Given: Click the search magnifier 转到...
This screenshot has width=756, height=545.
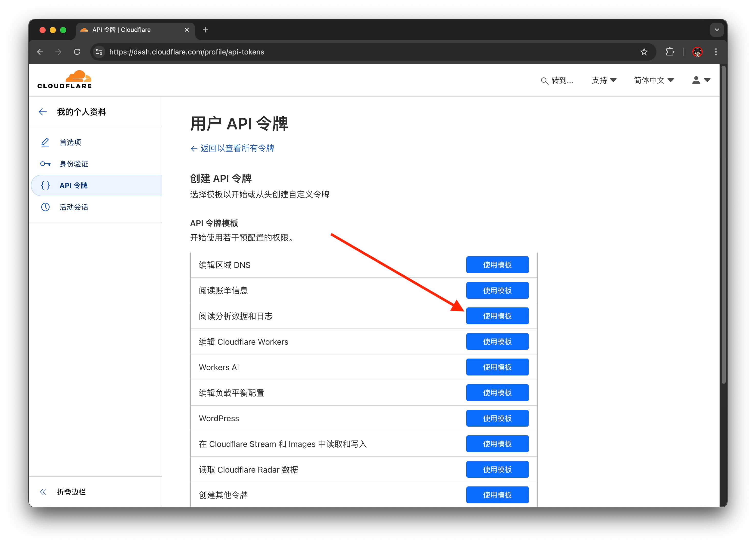Looking at the screenshot, I should tap(557, 80).
